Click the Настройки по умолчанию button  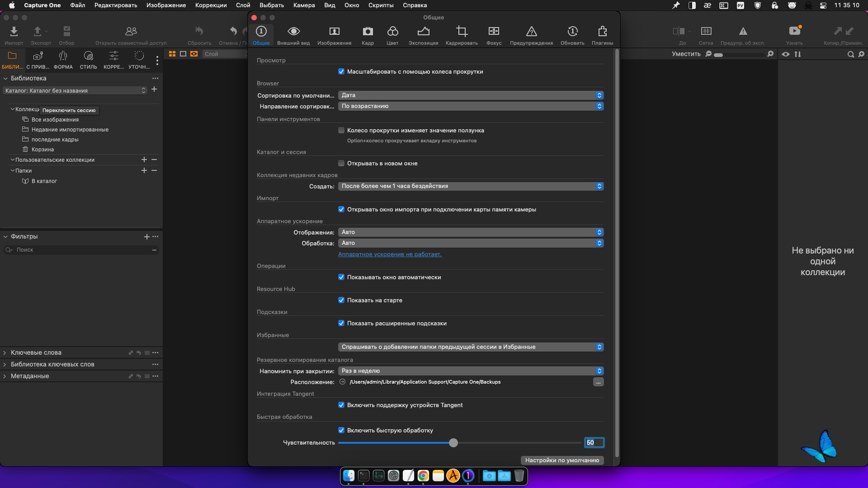coord(562,460)
